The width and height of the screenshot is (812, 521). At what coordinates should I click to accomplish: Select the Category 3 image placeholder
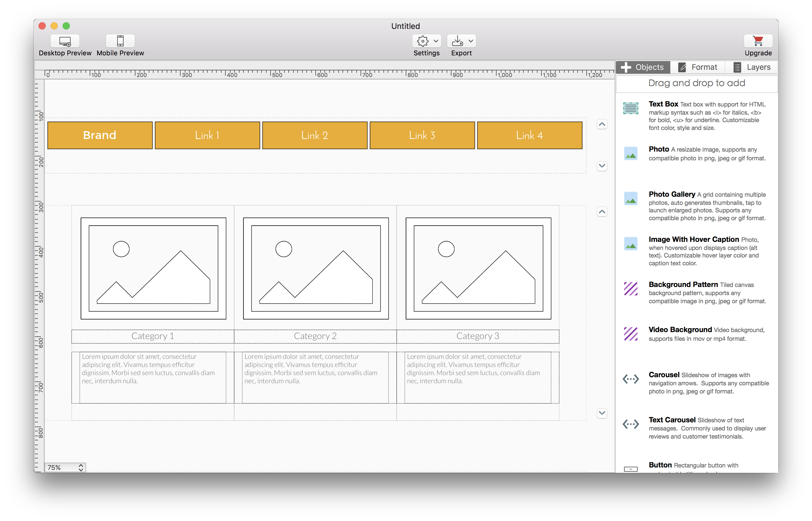tap(478, 268)
